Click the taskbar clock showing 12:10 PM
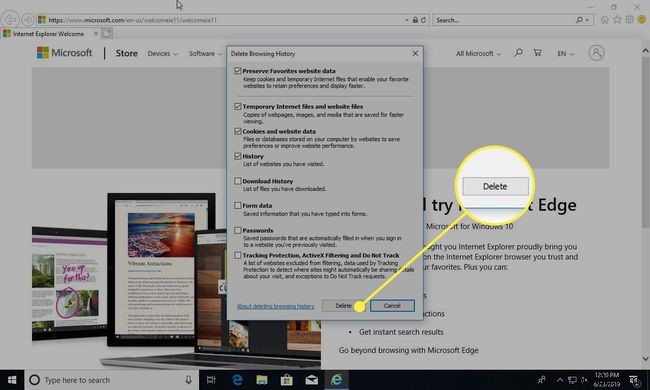Screen dimensions: 650x390 pos(607,380)
